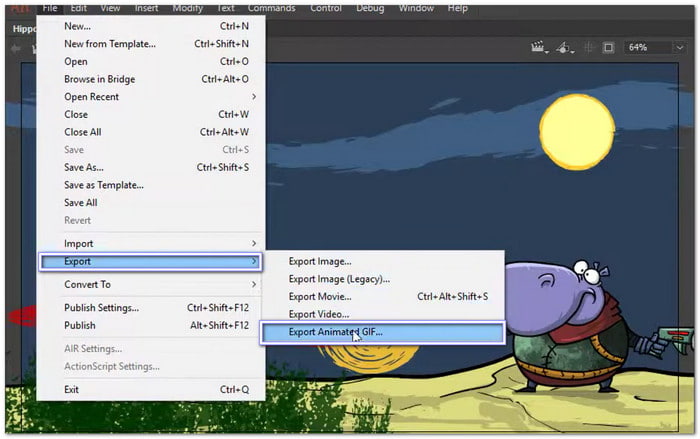Open the Edit Scene clapperboard menu
The width and height of the screenshot is (700, 439).
(x=540, y=47)
